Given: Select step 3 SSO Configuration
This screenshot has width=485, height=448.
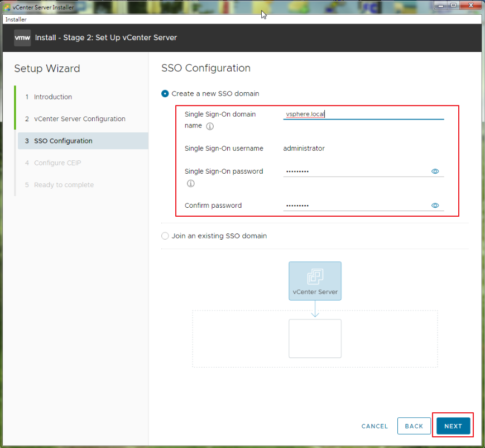Looking at the screenshot, I should [x=83, y=141].
